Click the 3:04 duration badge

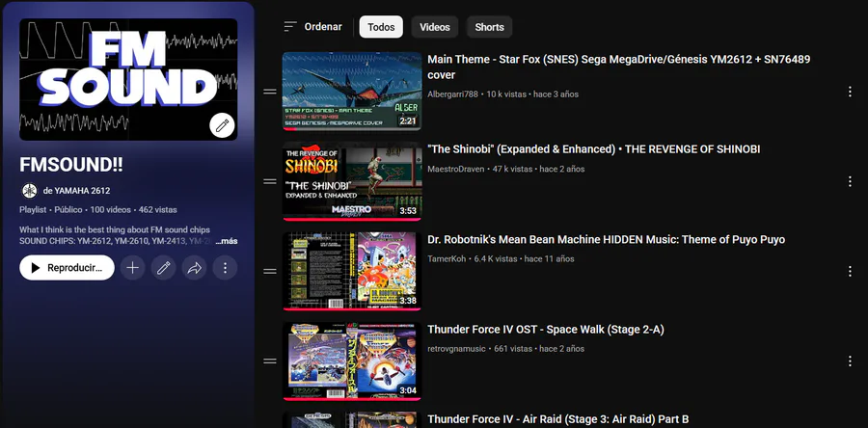point(407,390)
